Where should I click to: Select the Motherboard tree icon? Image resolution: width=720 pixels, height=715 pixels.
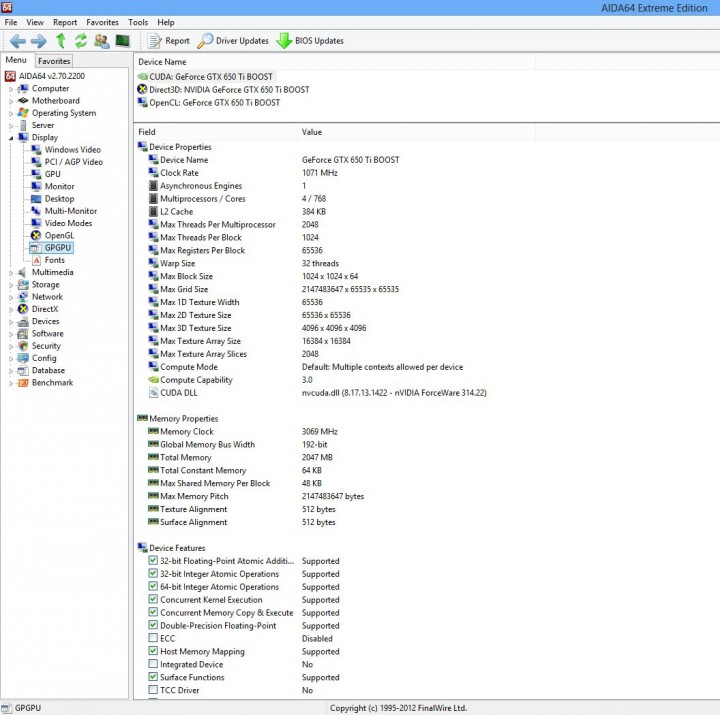pyautogui.click(x=23, y=101)
